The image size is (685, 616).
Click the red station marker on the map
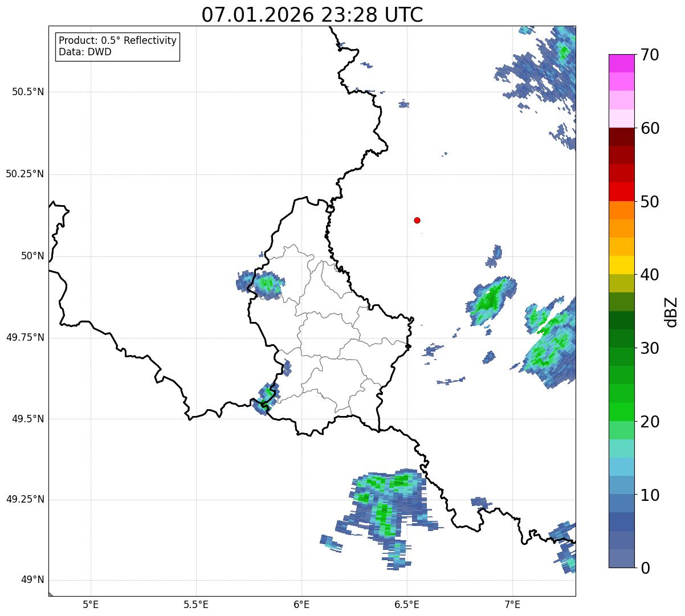click(417, 220)
